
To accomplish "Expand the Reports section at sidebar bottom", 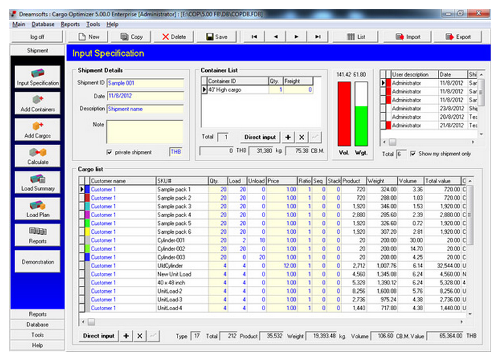I will (37, 314).
